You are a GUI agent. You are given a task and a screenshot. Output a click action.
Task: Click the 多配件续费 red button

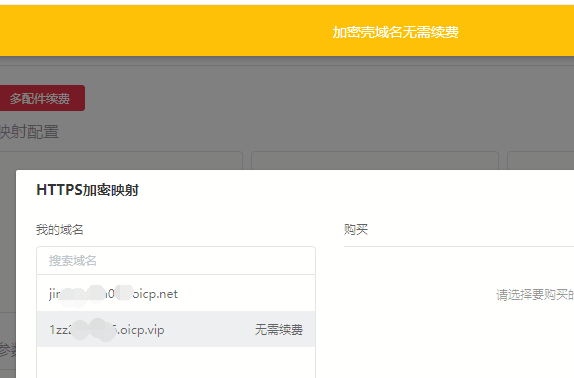tap(42, 98)
